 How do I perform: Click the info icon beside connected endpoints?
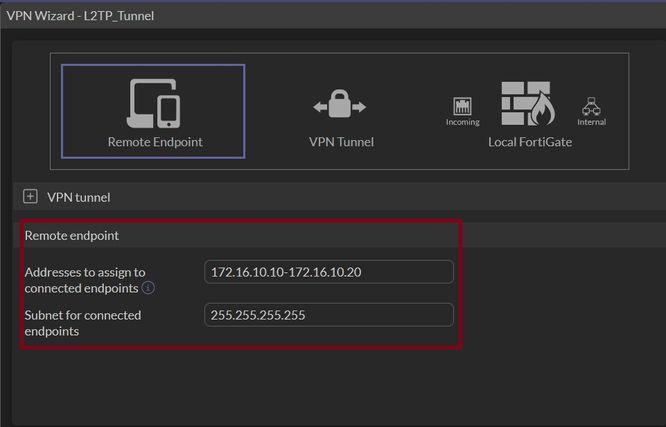point(148,288)
